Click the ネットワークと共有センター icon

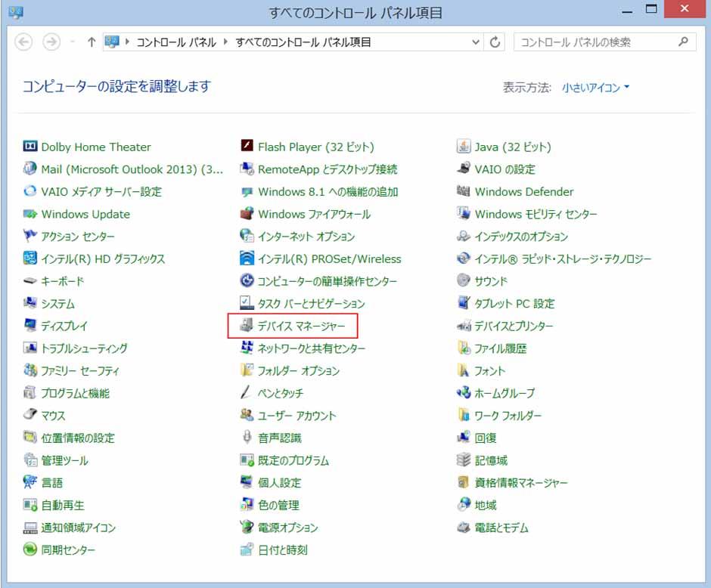pos(247,348)
